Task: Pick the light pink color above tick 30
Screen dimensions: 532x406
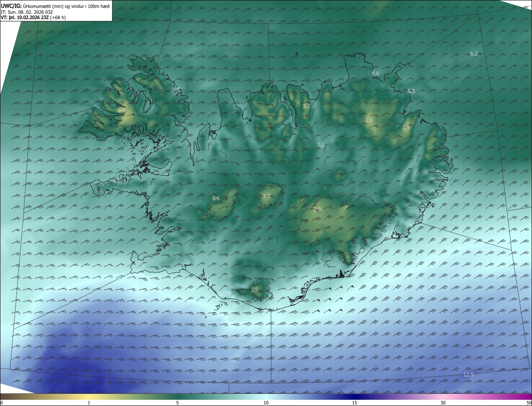Action: point(443,396)
